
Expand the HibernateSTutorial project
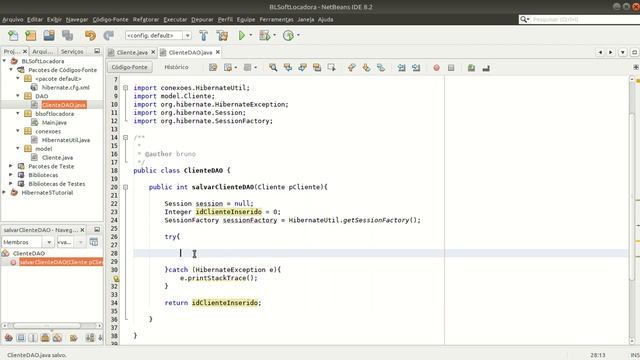tap(4, 192)
